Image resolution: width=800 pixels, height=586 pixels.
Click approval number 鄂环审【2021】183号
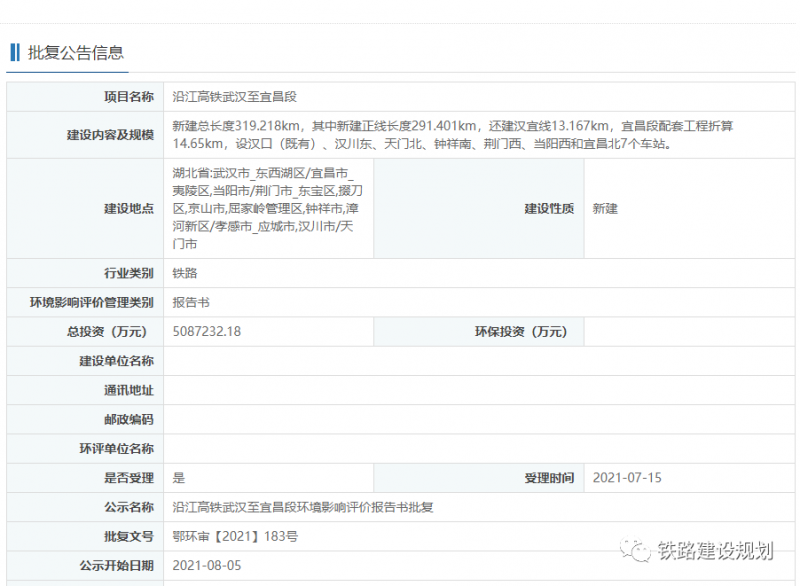point(235,536)
